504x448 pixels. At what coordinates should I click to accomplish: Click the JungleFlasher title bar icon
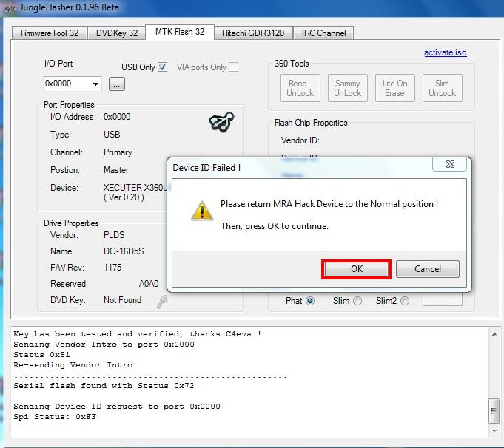click(x=10, y=7)
